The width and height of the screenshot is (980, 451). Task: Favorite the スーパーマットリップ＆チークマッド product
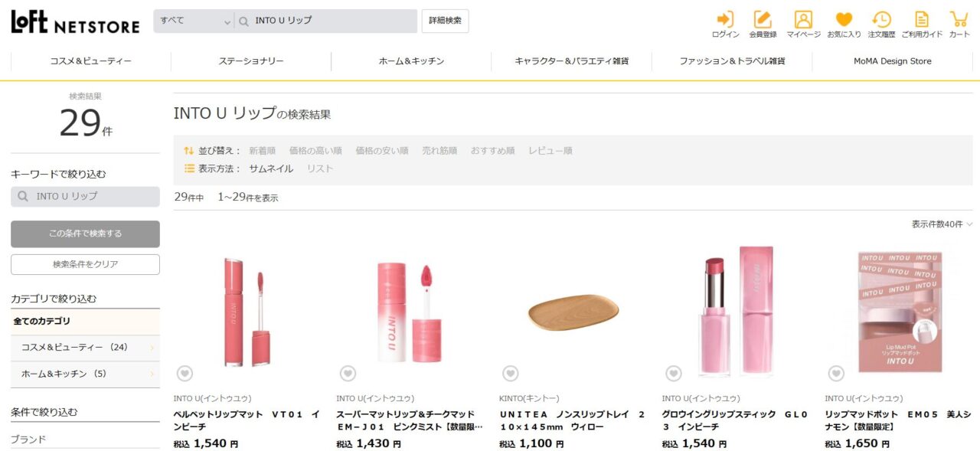[348, 374]
